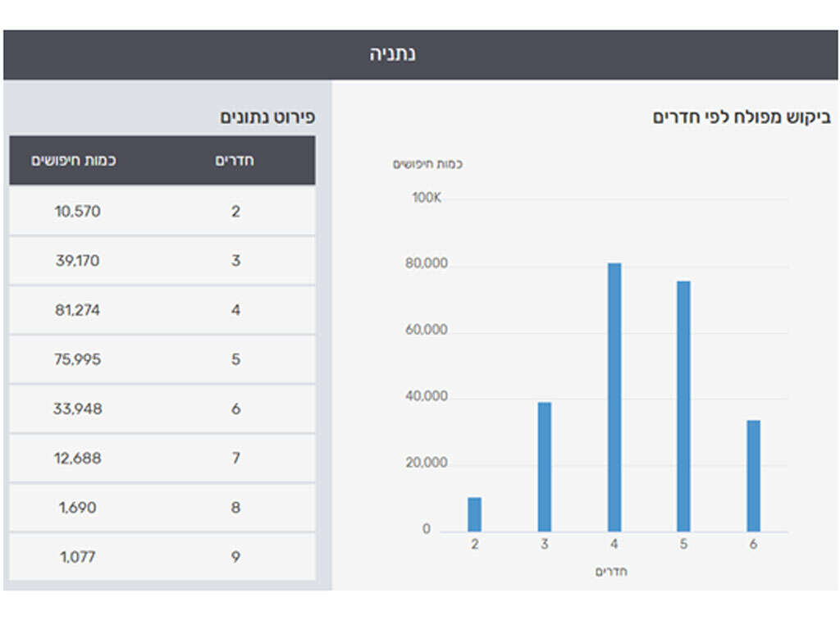Click the חדרים x-axis label below chart

pos(611,572)
